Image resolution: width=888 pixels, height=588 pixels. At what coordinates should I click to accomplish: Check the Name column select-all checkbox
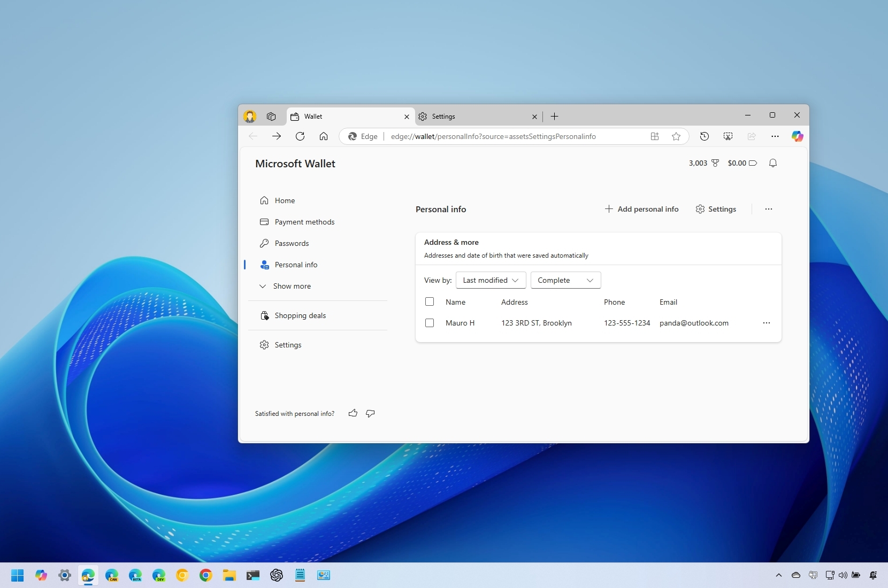click(x=430, y=301)
